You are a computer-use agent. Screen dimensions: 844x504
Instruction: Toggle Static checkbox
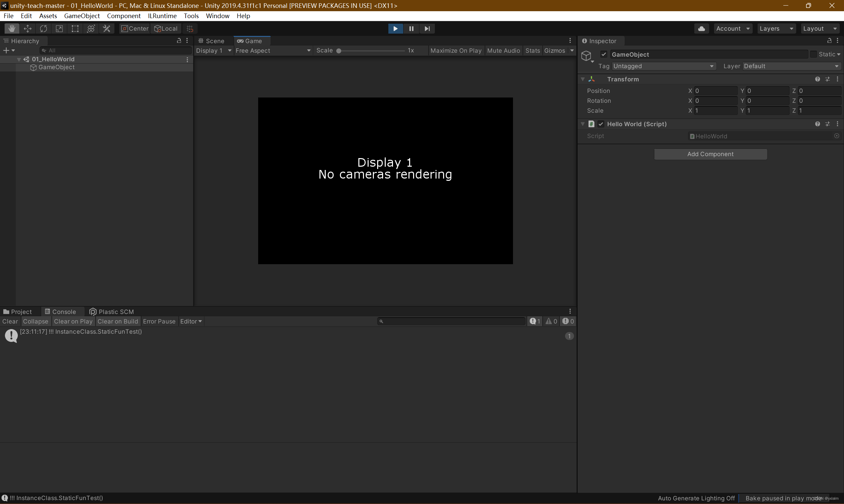pyautogui.click(x=813, y=54)
